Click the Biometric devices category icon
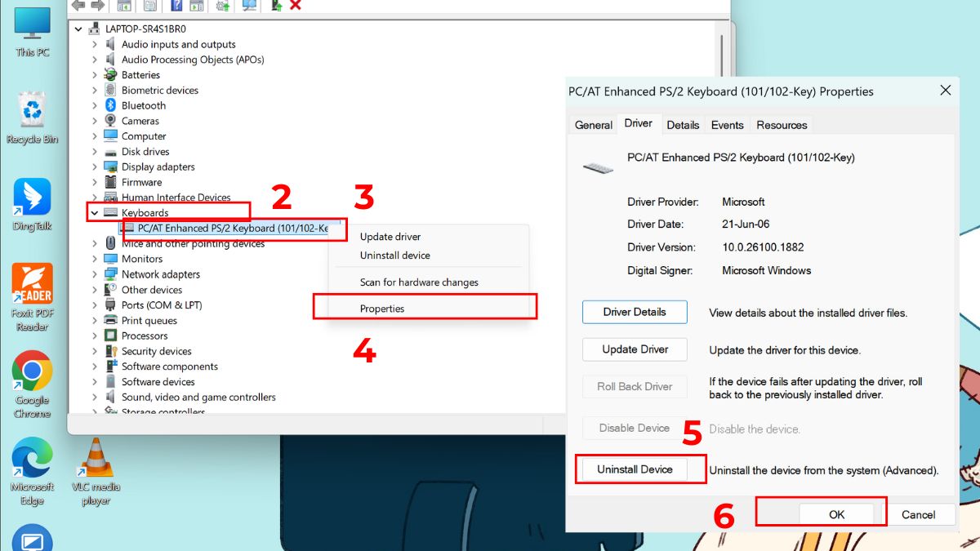 (111, 90)
